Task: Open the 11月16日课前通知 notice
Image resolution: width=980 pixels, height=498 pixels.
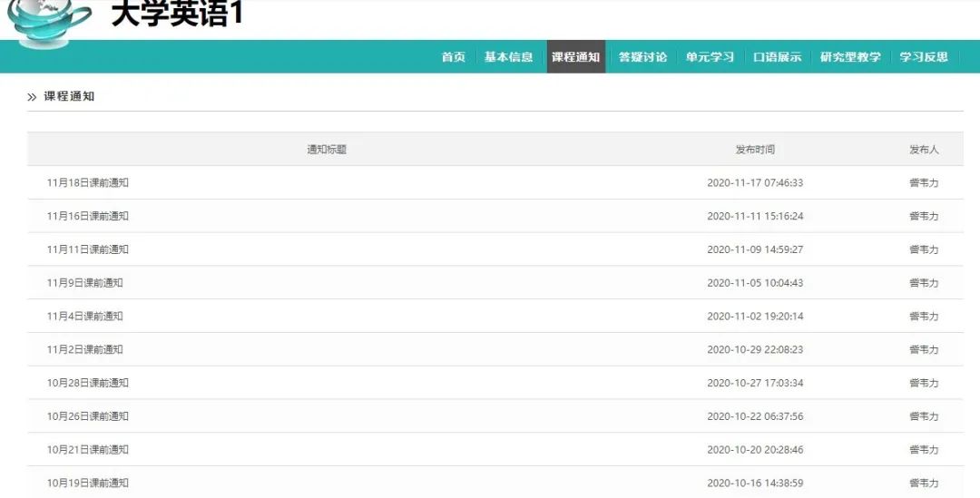Action: tap(88, 216)
